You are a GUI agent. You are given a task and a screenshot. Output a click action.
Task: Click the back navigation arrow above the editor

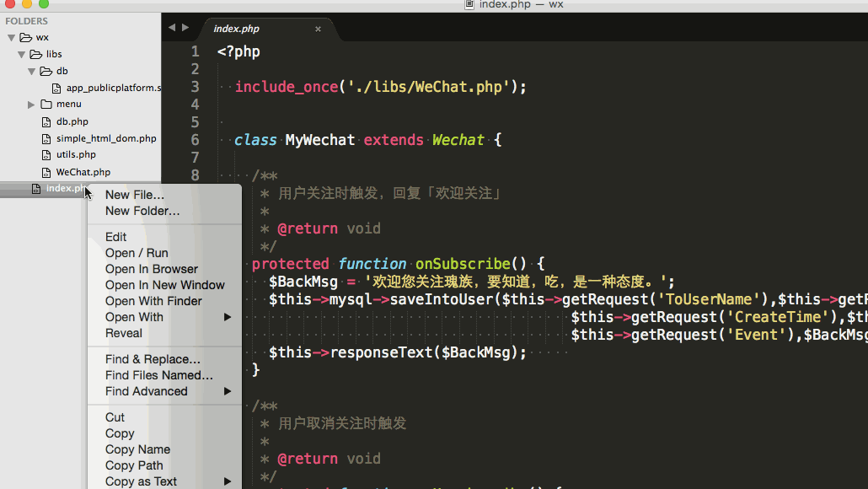coord(171,26)
